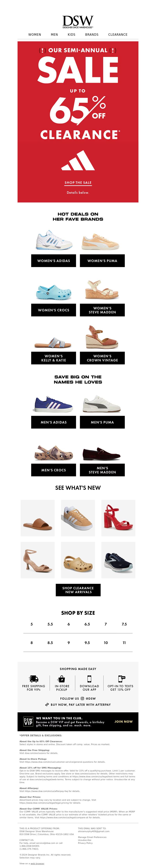Screen dimensions: 156x868
Task: Click the DSW logo at top
Action: pyautogui.click(x=78, y=22)
